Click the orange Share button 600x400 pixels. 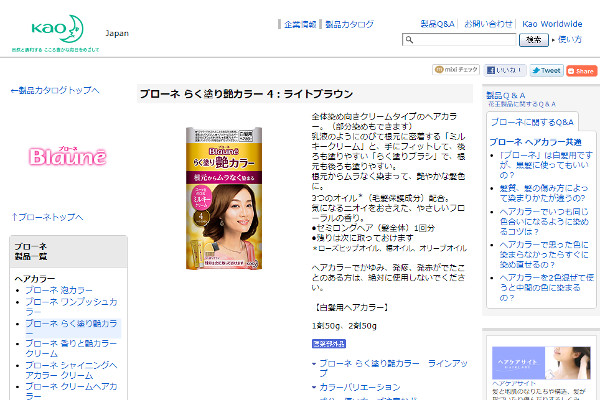(x=581, y=71)
